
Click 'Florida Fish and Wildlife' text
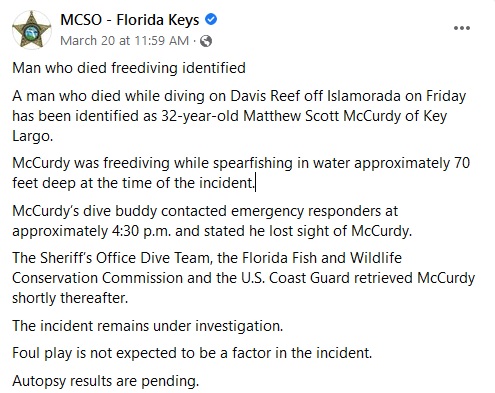click(x=322, y=258)
